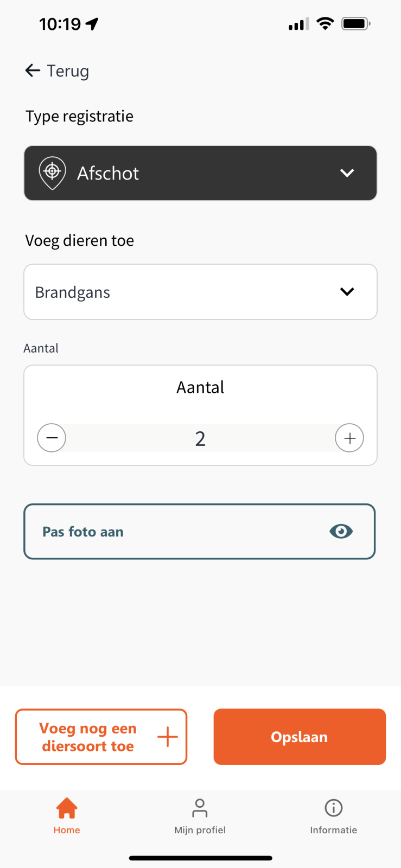
Task: Tap the battery status icon
Action: (355, 23)
